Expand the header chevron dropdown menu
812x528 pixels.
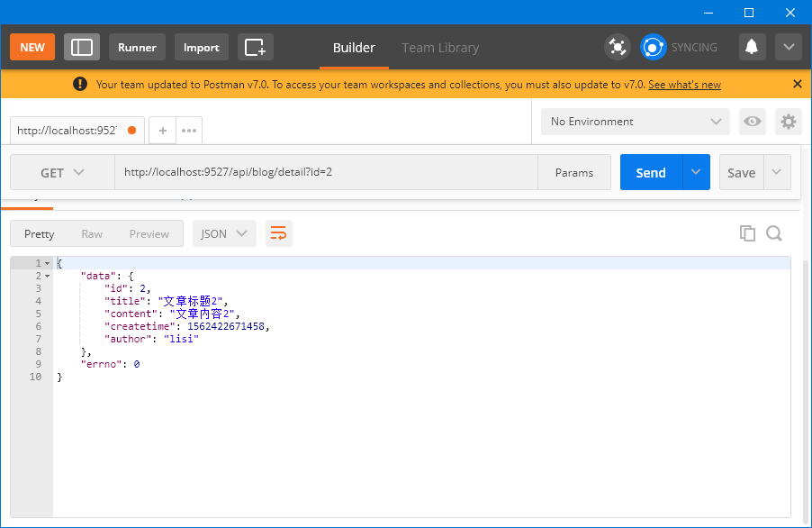point(789,47)
